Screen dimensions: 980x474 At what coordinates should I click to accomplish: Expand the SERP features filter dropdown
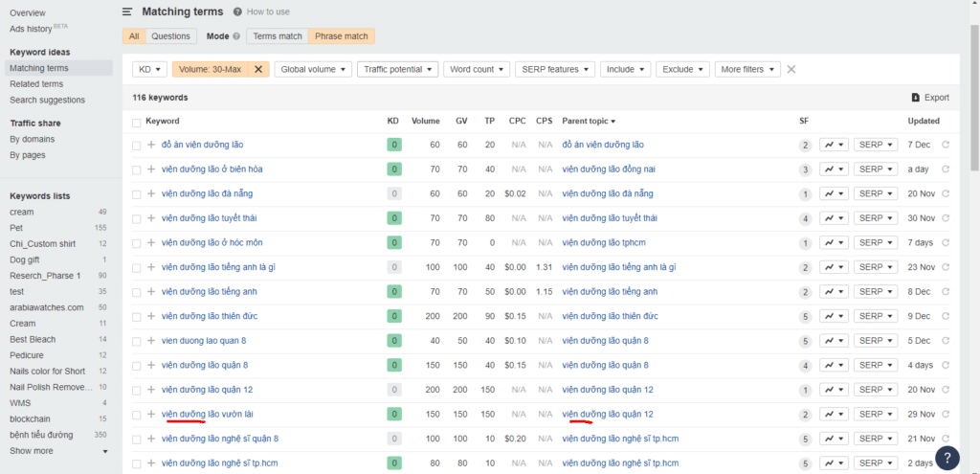tap(554, 69)
